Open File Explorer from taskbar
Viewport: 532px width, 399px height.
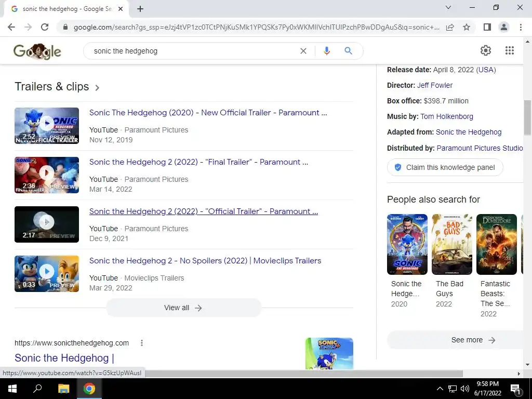click(63, 389)
